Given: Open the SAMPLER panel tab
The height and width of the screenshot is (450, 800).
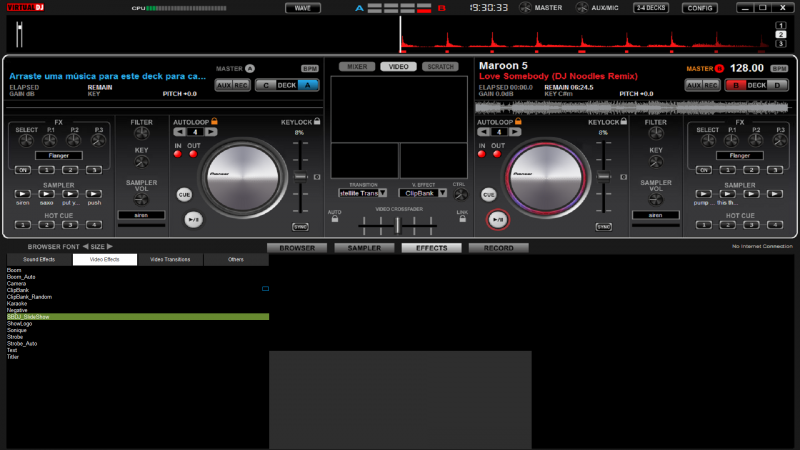Looking at the screenshot, I should click(x=364, y=248).
